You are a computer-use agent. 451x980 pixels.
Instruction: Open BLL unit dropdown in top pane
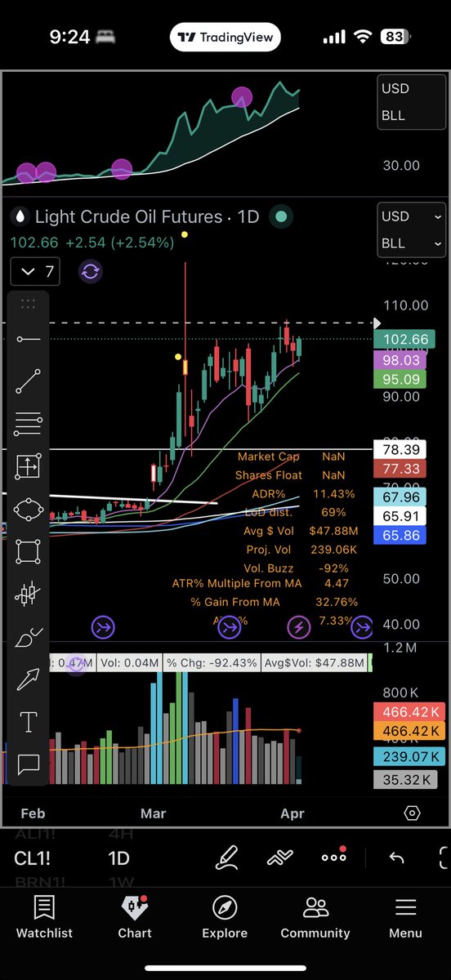[411, 115]
